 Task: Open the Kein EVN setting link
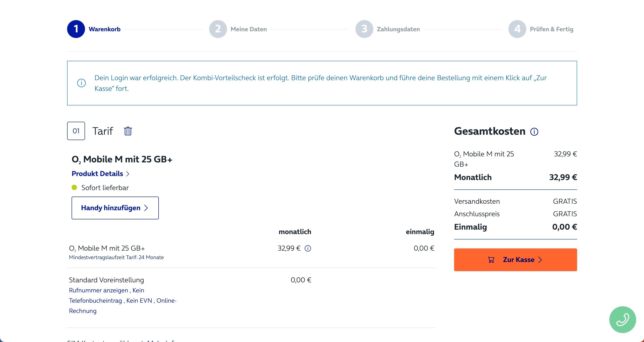tap(139, 300)
